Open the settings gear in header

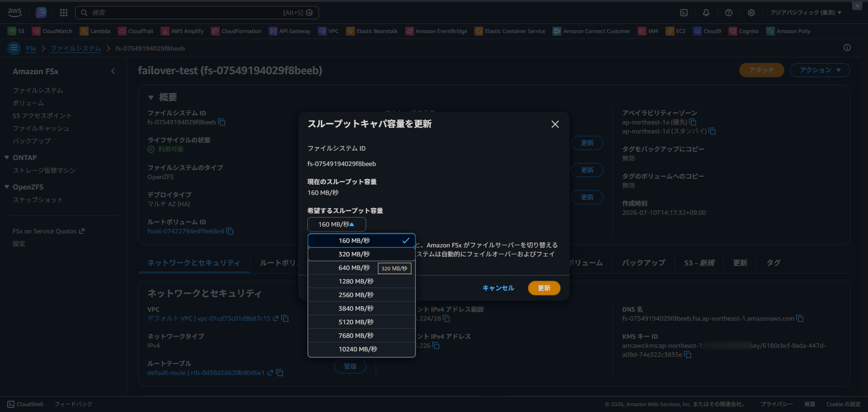click(751, 13)
